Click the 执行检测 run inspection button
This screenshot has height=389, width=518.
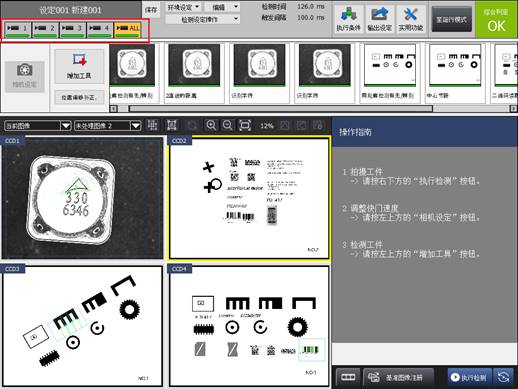pos(469,377)
